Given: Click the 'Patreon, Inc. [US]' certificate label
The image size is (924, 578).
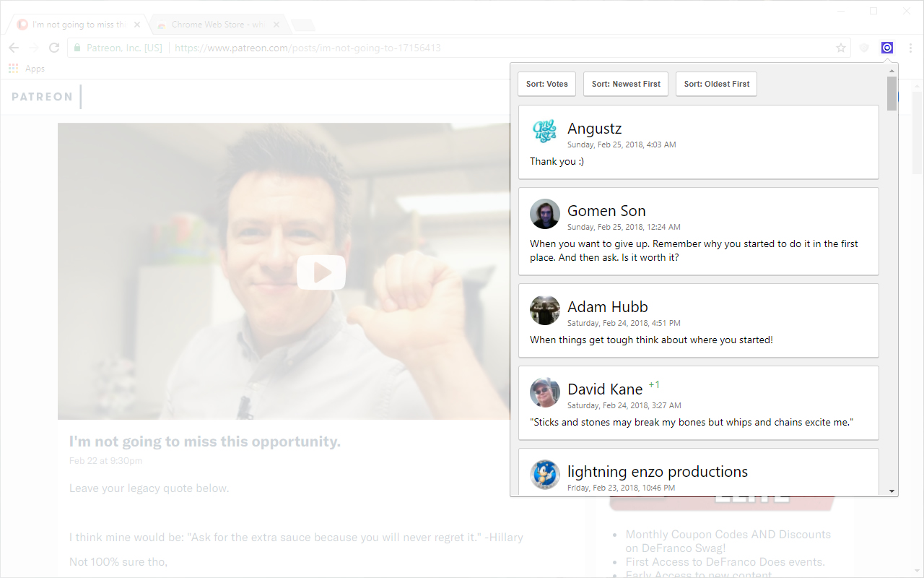Looking at the screenshot, I should pyautogui.click(x=124, y=48).
